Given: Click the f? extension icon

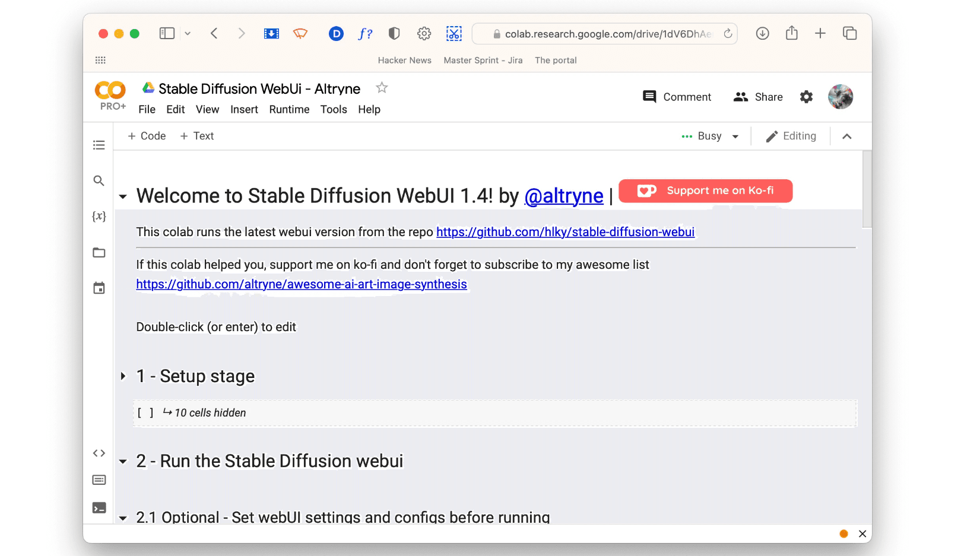Looking at the screenshot, I should (365, 34).
